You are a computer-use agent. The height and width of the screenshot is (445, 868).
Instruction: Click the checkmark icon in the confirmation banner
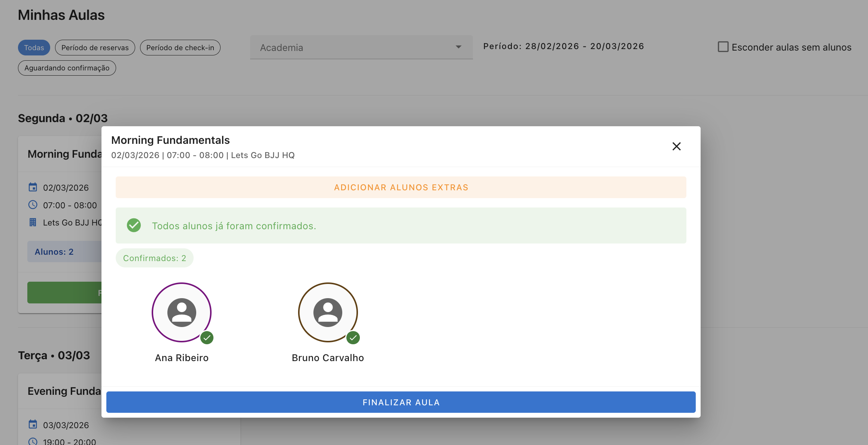click(134, 225)
